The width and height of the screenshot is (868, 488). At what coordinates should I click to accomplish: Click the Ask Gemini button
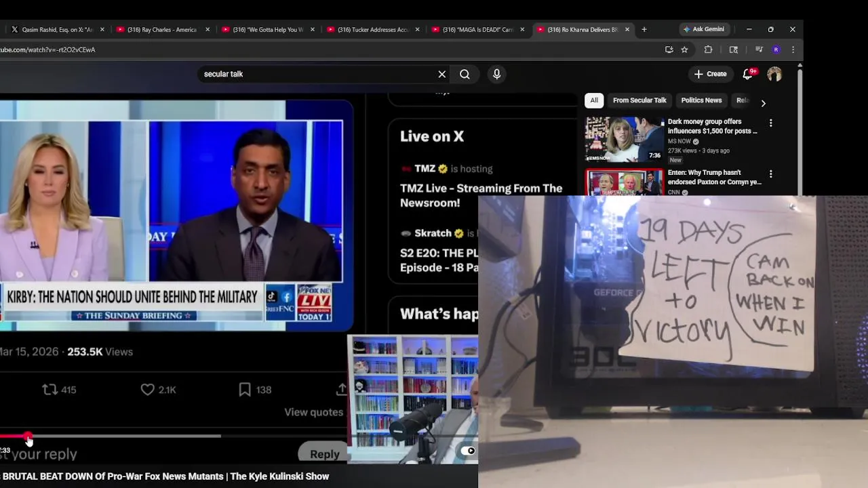tap(704, 29)
